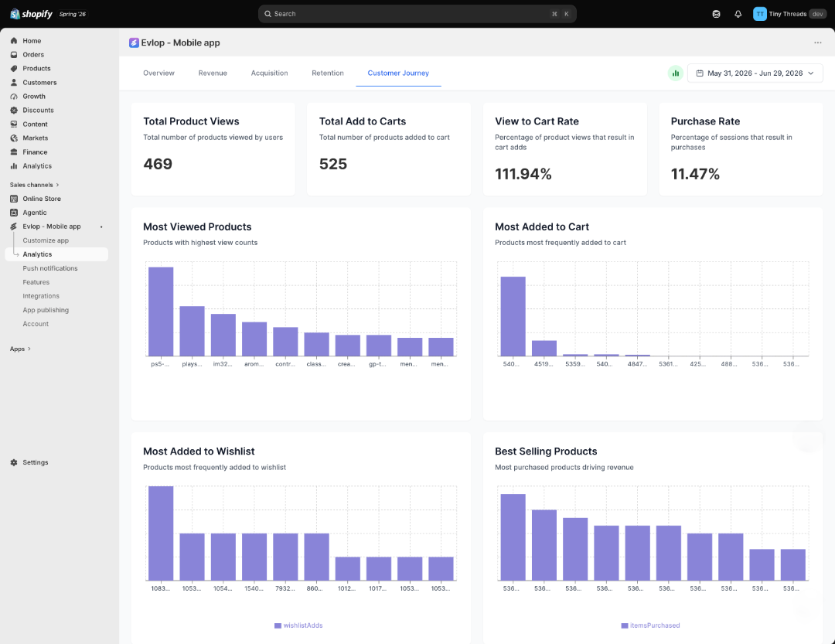Click the Online Store icon
Screen dimensions: 835x644
pyautogui.click(x=14, y=199)
